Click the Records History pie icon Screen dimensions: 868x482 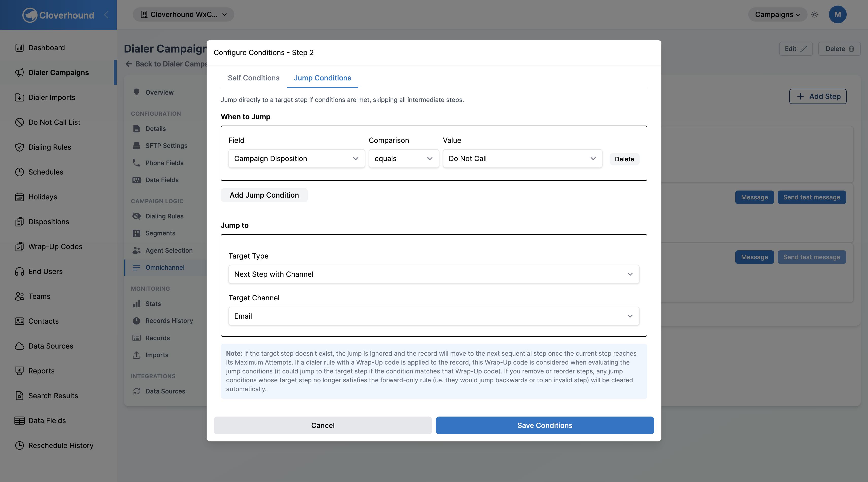click(x=137, y=321)
